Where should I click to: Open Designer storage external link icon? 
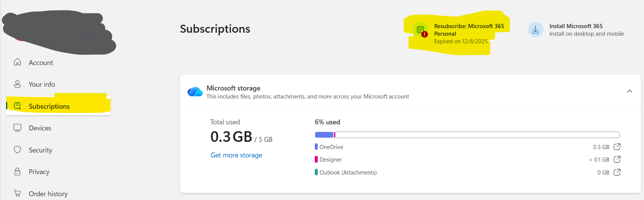(617, 159)
